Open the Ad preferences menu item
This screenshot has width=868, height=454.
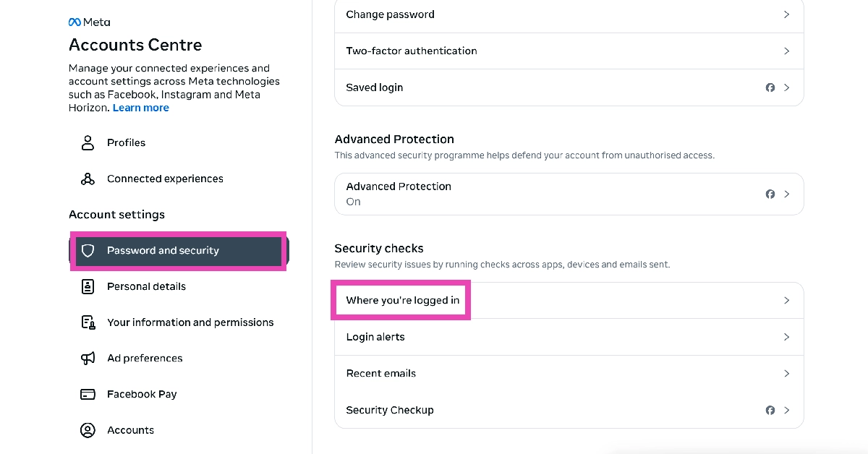coord(145,359)
